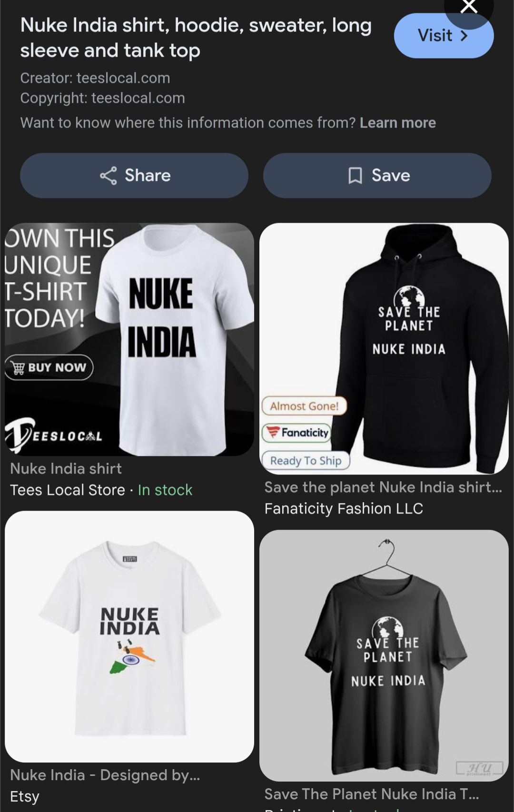Open the Fanaticity Fashion LLC link
The height and width of the screenshot is (812, 514).
[344, 508]
